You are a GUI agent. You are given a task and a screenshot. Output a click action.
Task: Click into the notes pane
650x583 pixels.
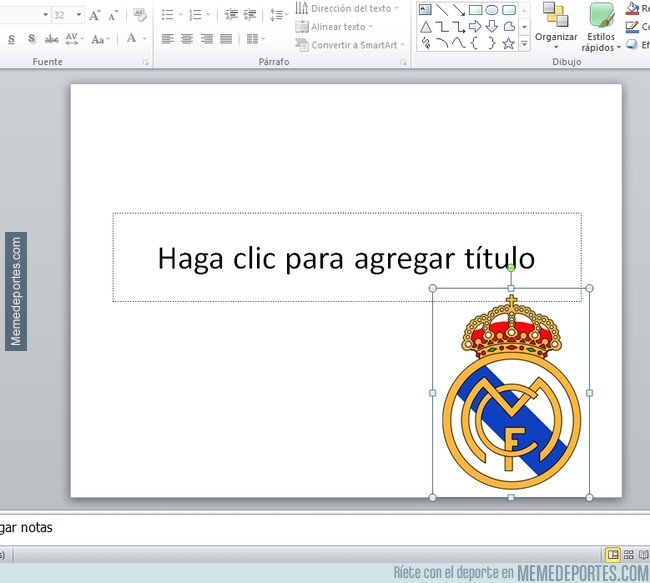[x=325, y=528]
